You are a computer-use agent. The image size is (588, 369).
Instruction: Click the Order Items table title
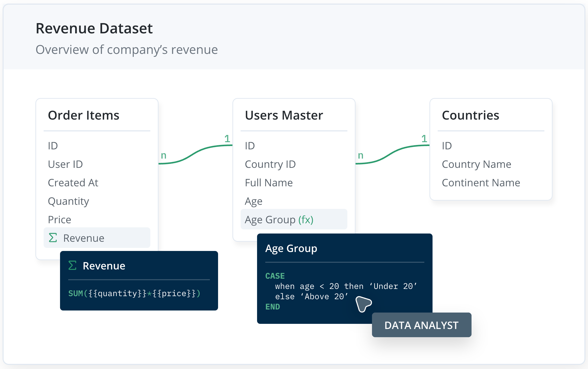[84, 115]
